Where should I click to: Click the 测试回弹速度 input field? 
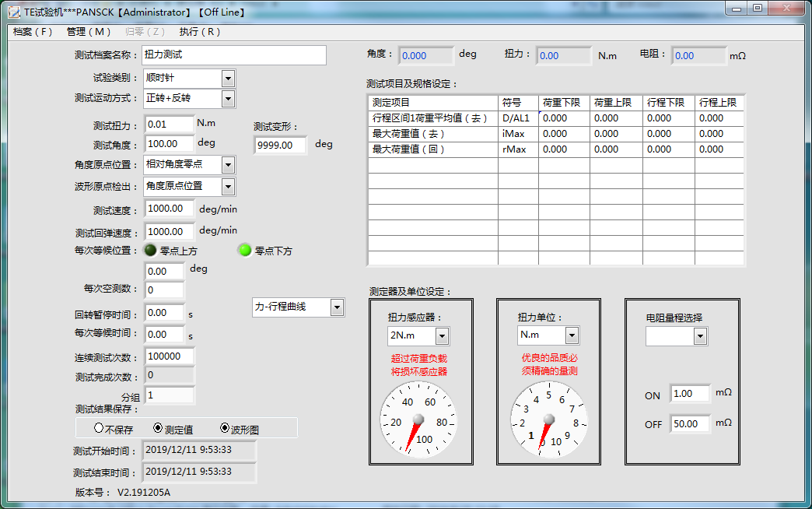170,231
